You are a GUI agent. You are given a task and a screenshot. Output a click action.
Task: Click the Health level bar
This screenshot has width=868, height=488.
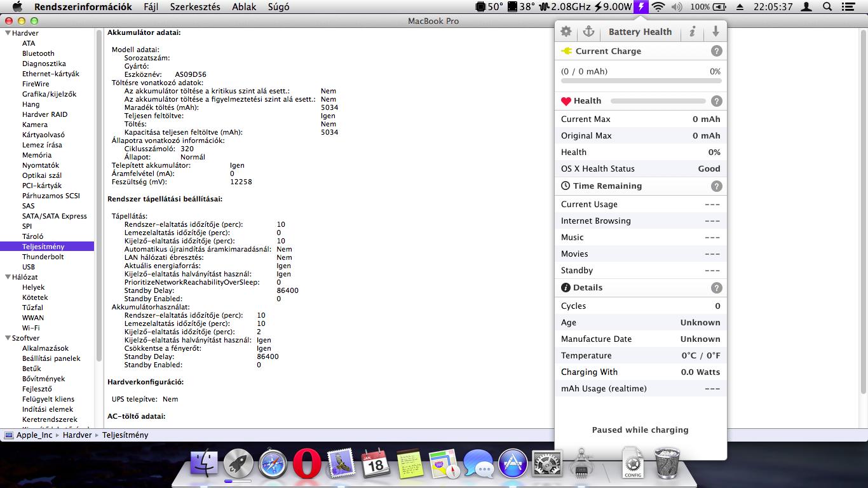click(x=658, y=101)
